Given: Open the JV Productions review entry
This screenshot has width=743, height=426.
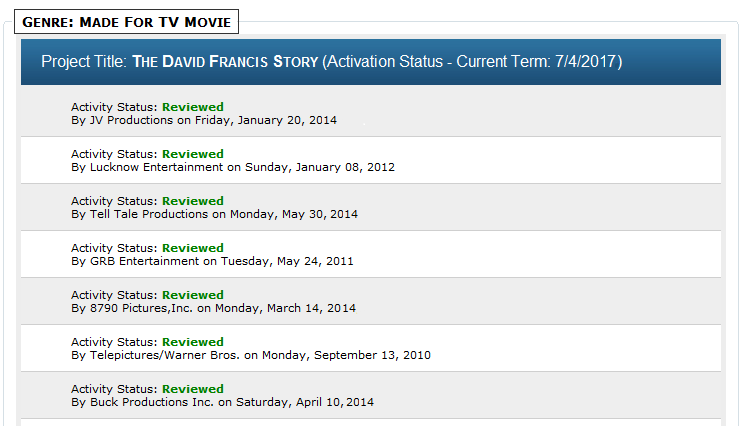Looking at the screenshot, I should pyautogui.click(x=371, y=113).
